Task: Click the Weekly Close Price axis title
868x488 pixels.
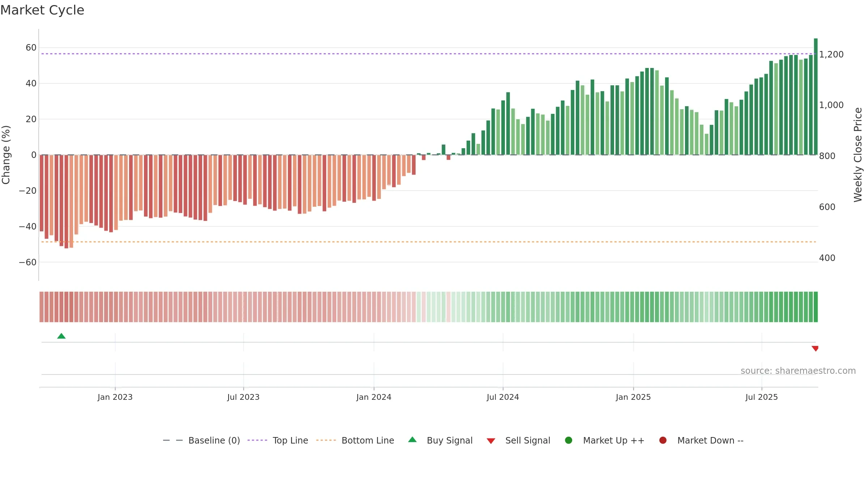Action: [x=858, y=155]
